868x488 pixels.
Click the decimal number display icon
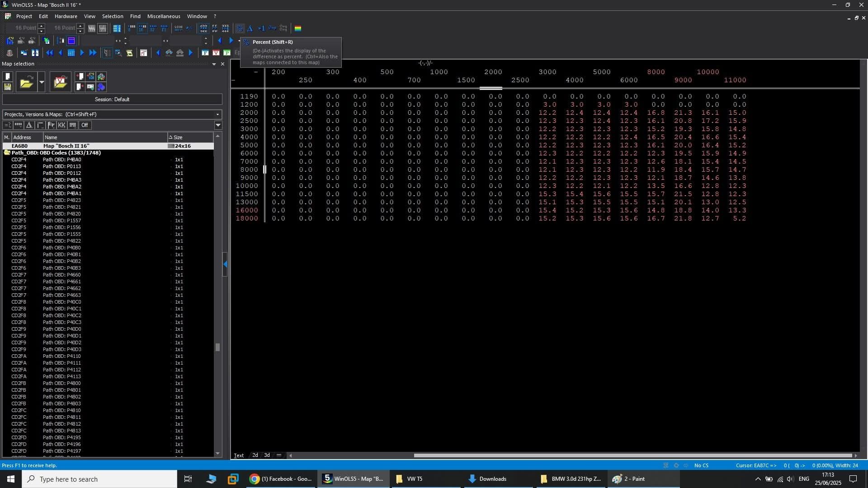click(203, 28)
